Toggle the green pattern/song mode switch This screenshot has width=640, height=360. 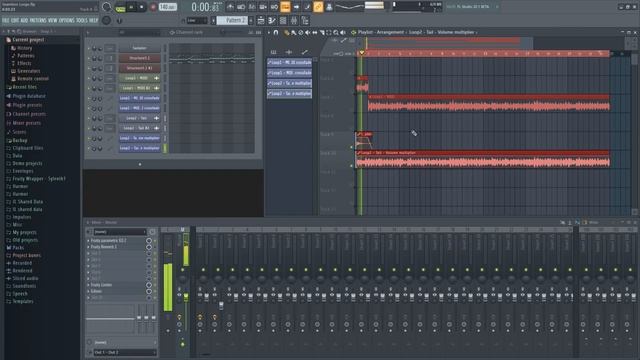120,7
